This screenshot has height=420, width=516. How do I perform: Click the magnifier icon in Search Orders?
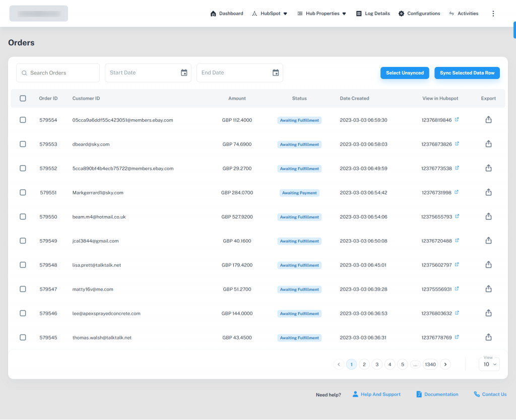point(24,73)
